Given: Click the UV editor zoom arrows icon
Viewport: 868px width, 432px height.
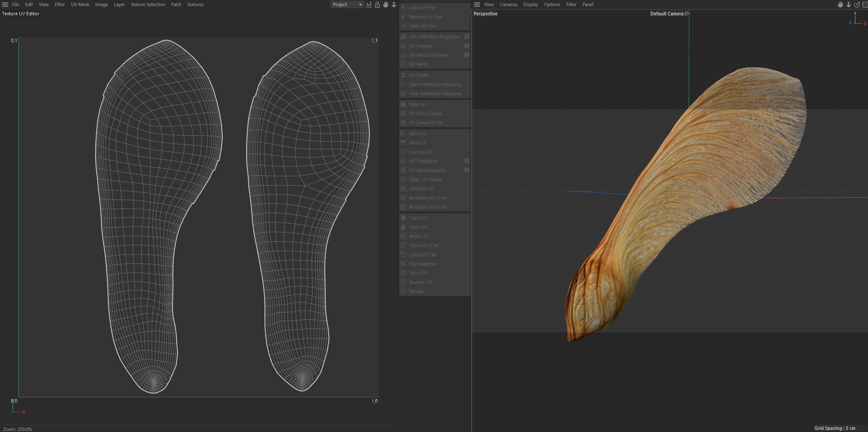Looking at the screenshot, I should pos(394,4).
